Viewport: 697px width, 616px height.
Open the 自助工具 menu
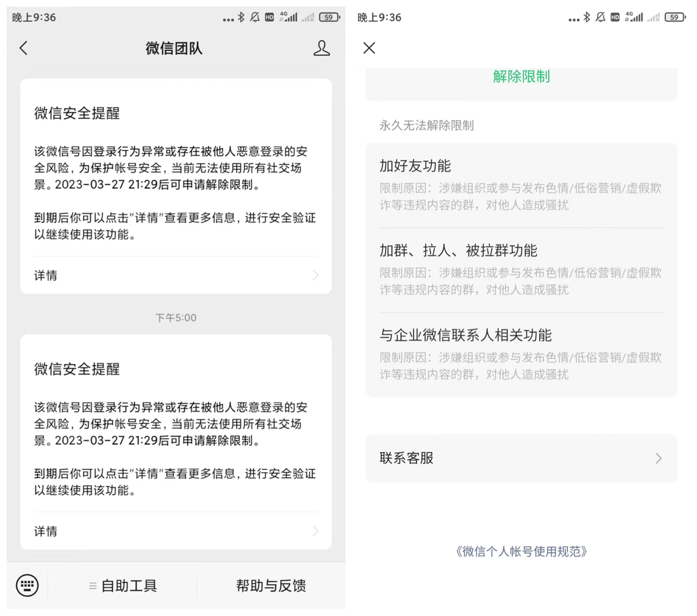[123, 585]
